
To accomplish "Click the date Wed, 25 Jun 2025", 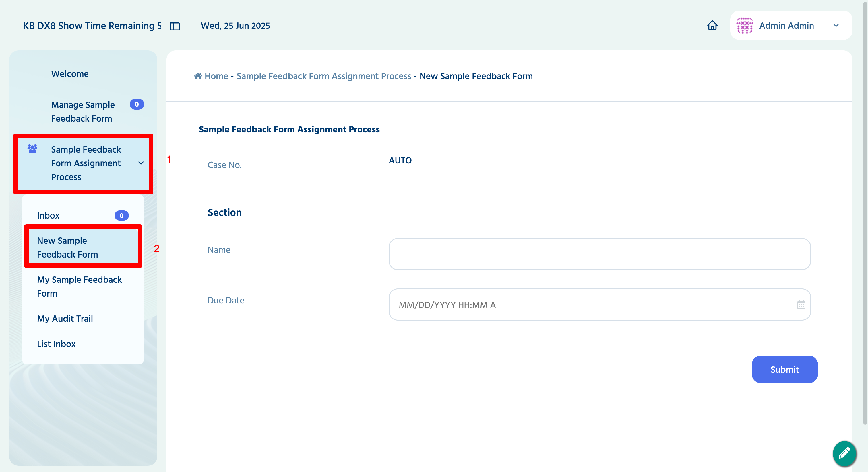I will [x=235, y=26].
